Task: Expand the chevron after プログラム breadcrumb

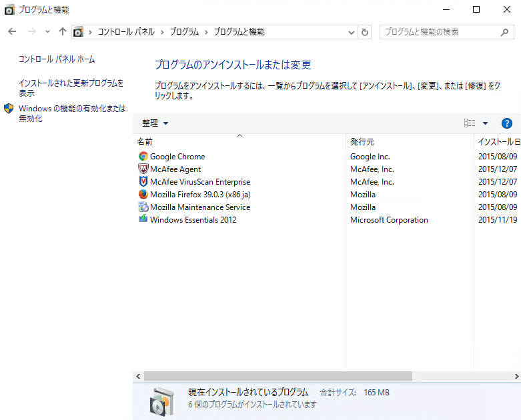Action: (206, 32)
